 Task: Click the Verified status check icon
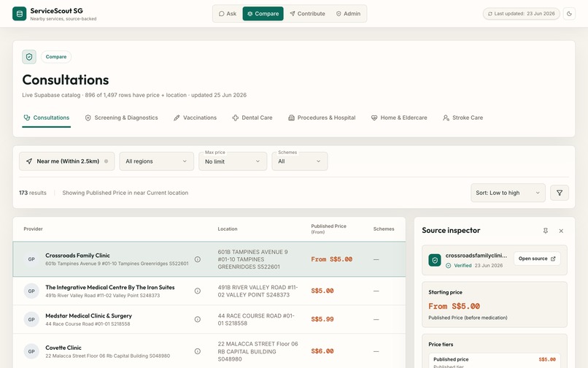pyautogui.click(x=448, y=266)
